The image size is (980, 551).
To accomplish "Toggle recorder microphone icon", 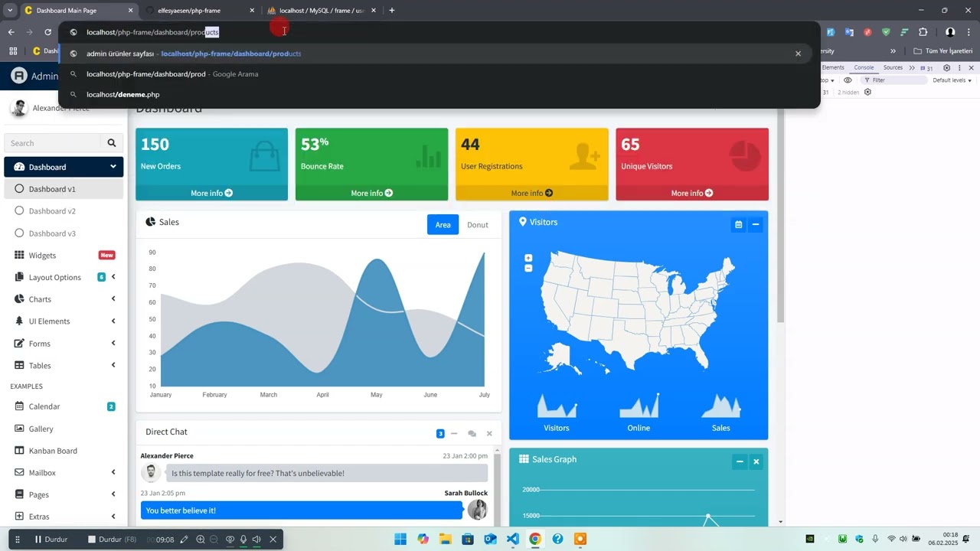I will pyautogui.click(x=243, y=540).
